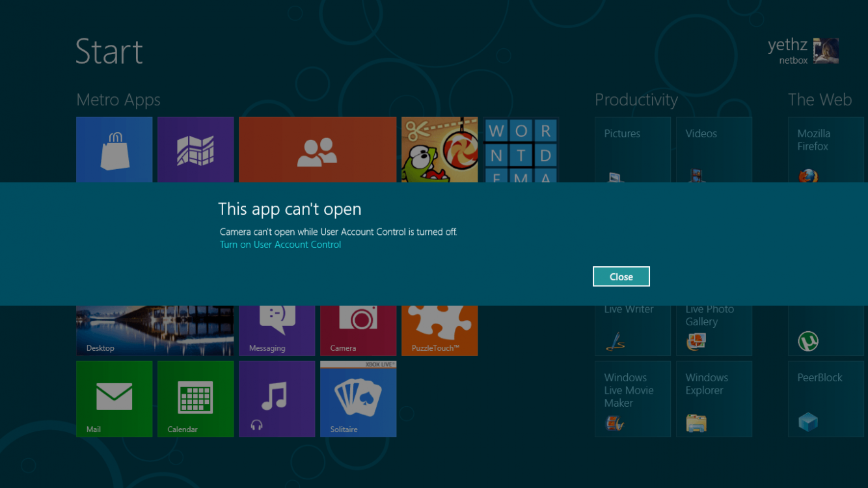
Task: Open the PuzzleTouch tile
Action: coord(440,331)
